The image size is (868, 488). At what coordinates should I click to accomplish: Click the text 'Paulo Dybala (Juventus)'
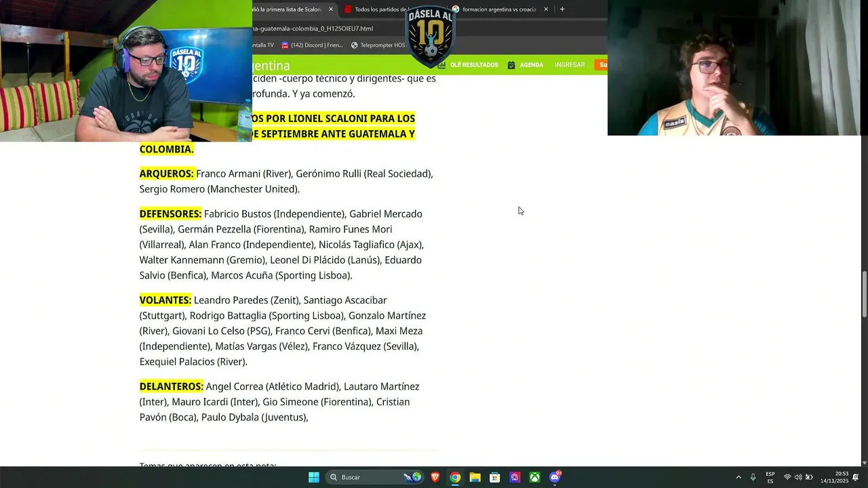pos(254,418)
